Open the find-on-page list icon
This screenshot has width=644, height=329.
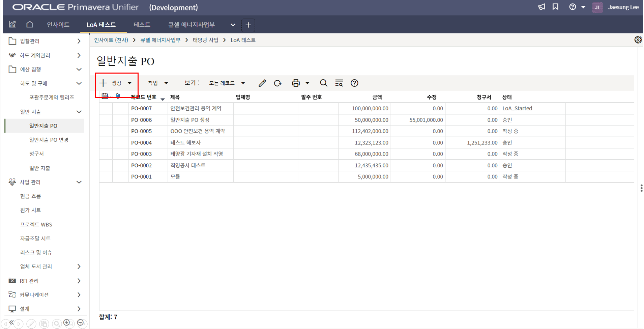point(339,83)
